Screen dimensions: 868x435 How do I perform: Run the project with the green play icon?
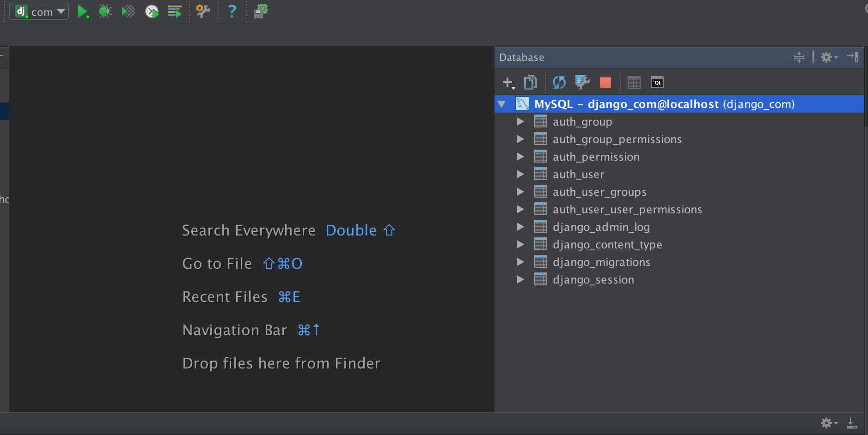pyautogui.click(x=83, y=12)
